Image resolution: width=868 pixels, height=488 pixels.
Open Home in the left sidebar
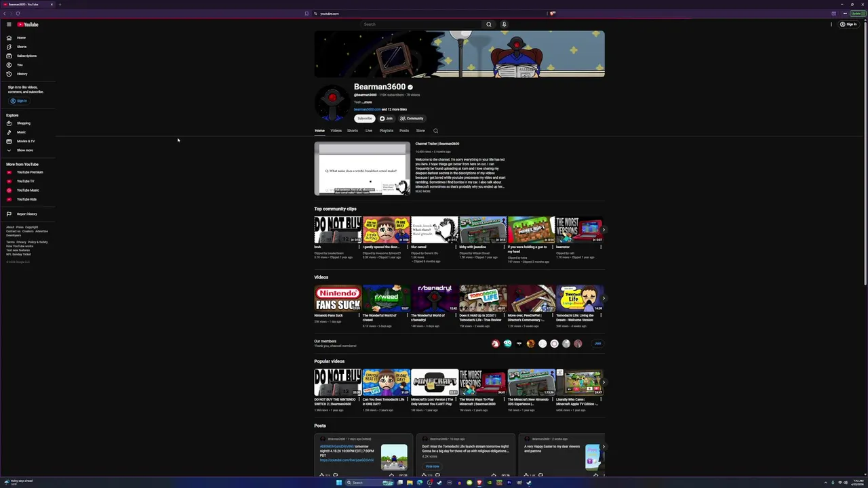click(x=21, y=38)
